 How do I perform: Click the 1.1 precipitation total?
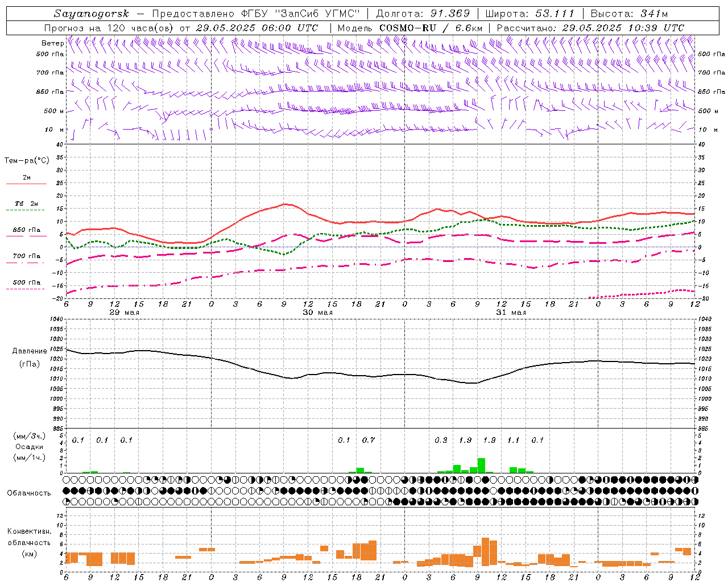click(x=514, y=440)
